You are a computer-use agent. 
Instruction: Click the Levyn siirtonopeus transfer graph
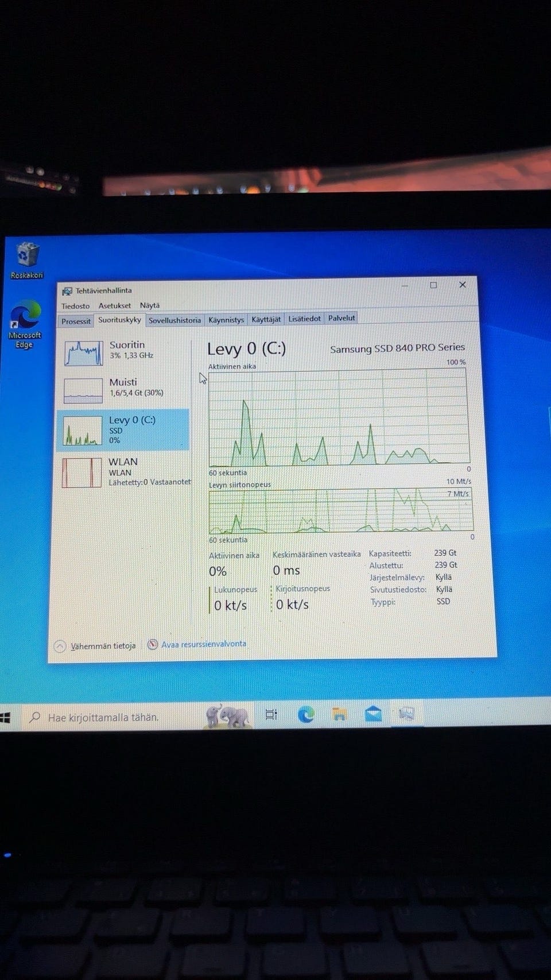pos(341,511)
